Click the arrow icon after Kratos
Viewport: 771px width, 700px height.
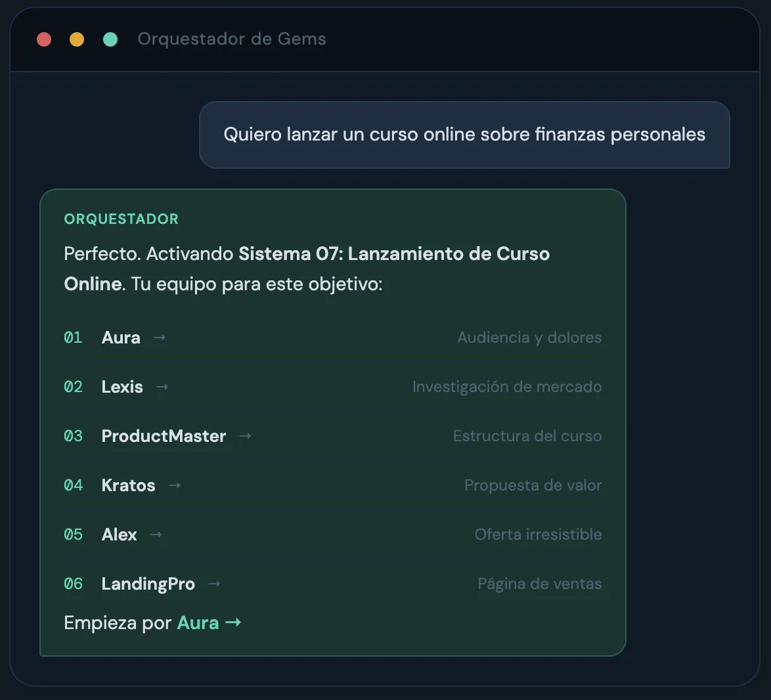point(175,485)
